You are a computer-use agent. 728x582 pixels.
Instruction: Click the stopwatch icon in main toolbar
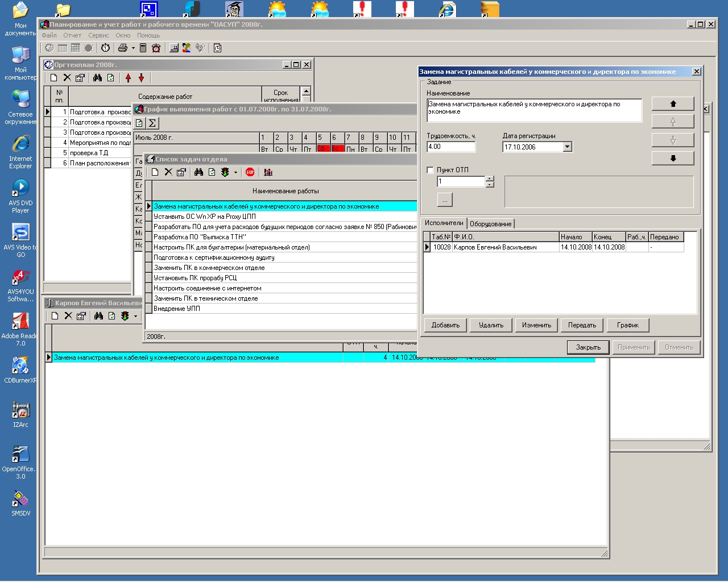click(106, 48)
